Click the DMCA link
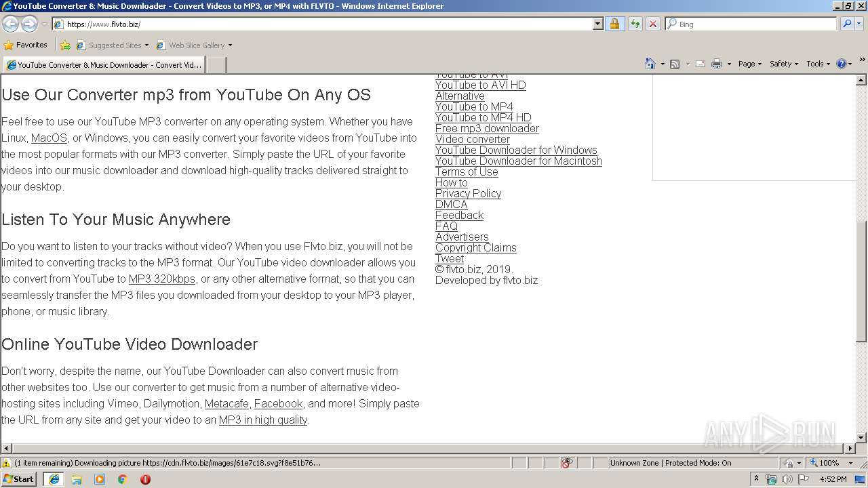868x488 pixels. (x=451, y=204)
